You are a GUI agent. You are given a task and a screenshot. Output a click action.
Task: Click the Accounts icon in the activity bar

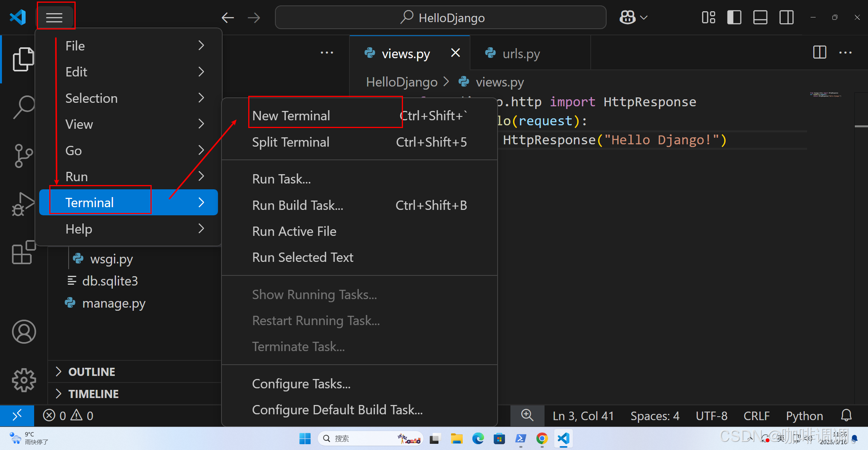pos(23,332)
